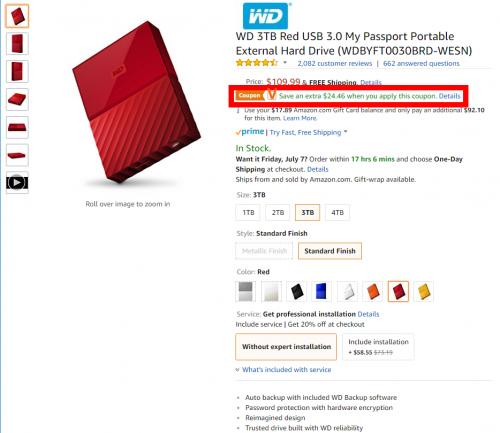Open 662 answered questions link

421,63
